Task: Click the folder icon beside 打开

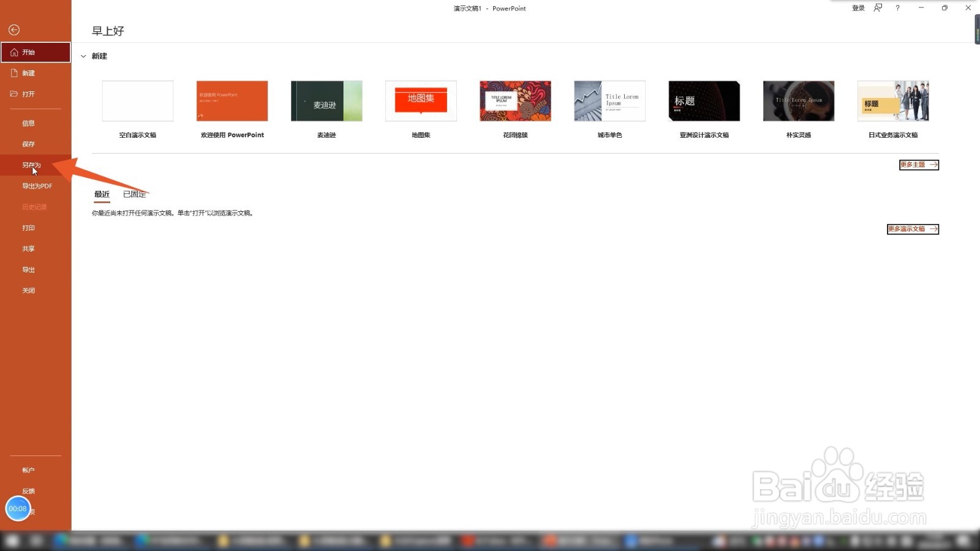Action: point(14,94)
